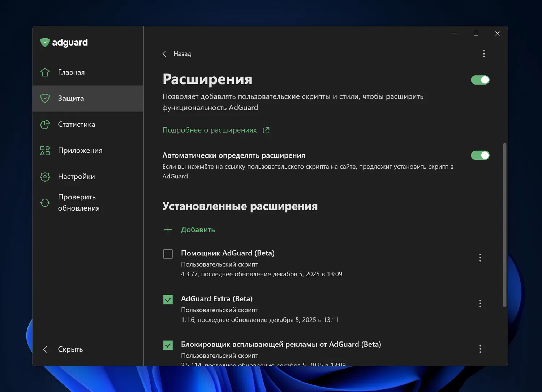Open the Главная section

(88, 72)
